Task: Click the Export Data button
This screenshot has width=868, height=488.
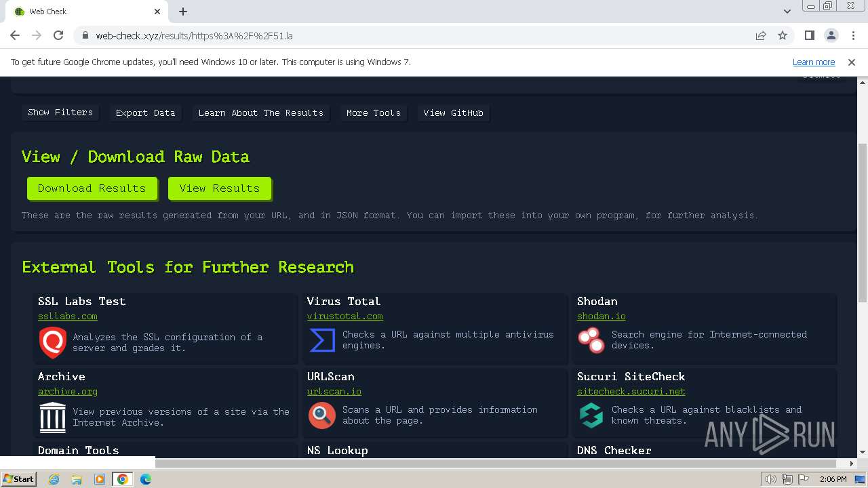Action: point(145,113)
